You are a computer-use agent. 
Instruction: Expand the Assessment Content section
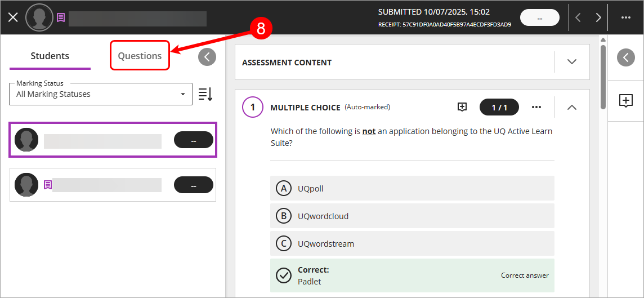point(572,62)
